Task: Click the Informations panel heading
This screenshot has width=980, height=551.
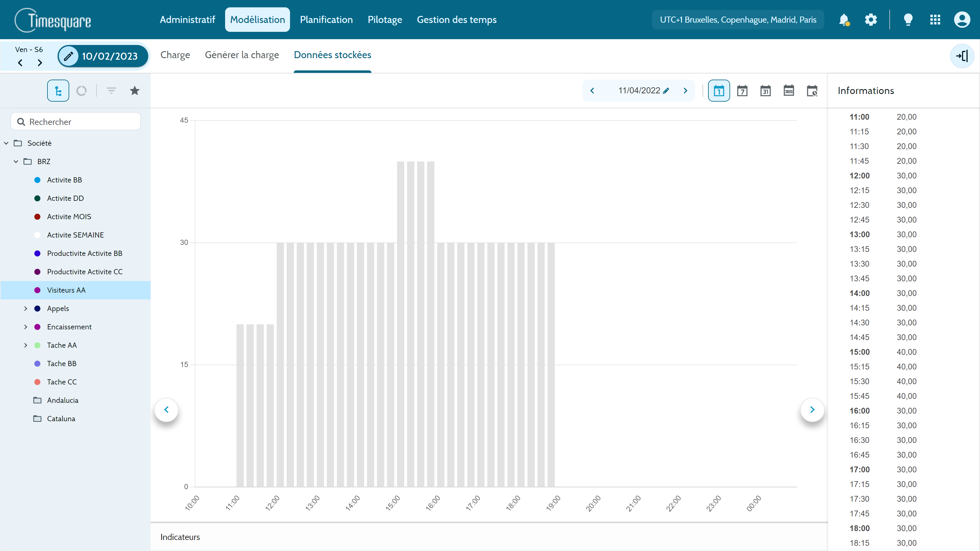Action: coord(866,91)
